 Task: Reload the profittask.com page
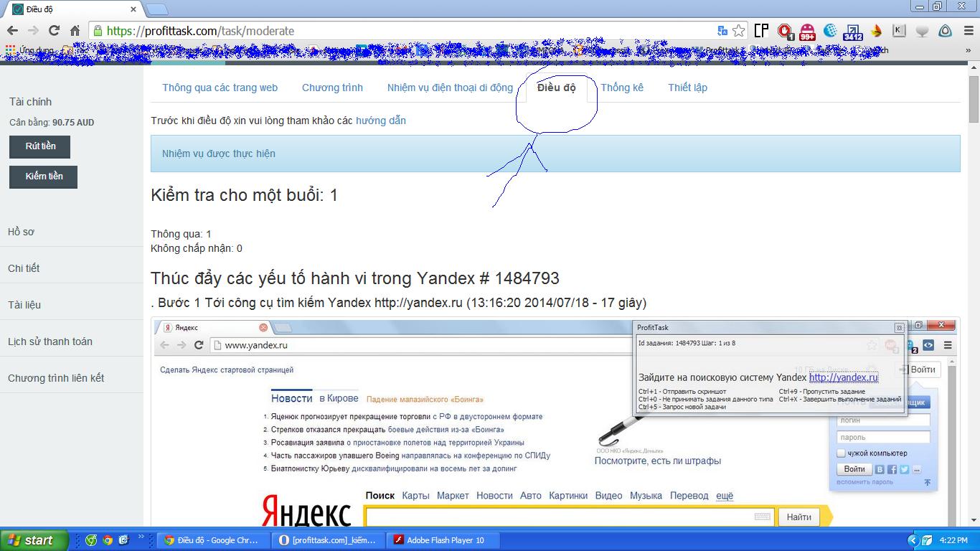coord(54,31)
